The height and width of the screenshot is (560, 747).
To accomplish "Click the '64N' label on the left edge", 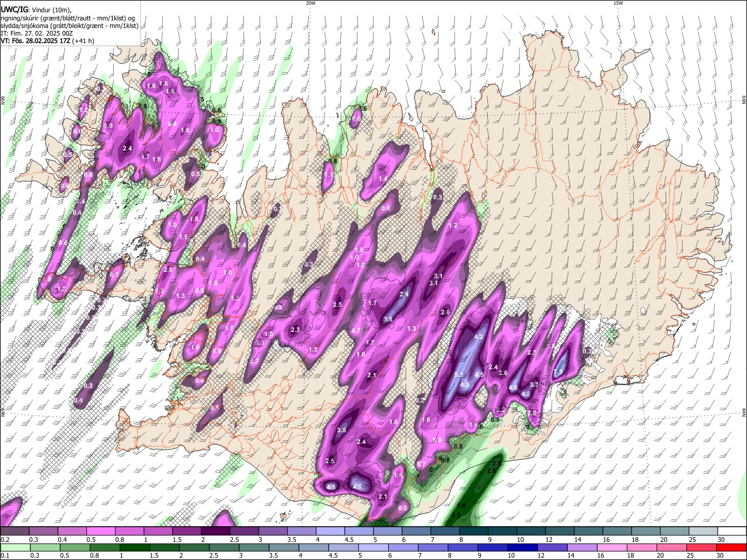I will (x=3, y=412).
